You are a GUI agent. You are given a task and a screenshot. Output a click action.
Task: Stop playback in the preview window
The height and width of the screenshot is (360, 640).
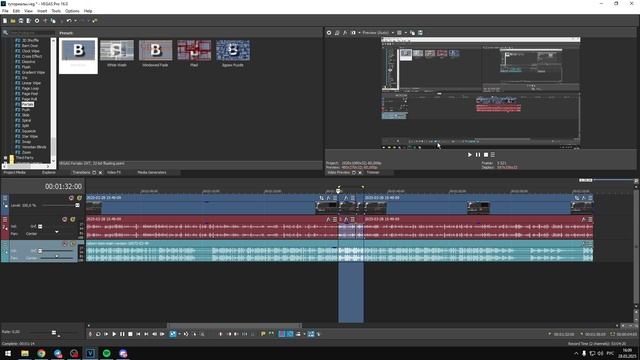tap(486, 155)
